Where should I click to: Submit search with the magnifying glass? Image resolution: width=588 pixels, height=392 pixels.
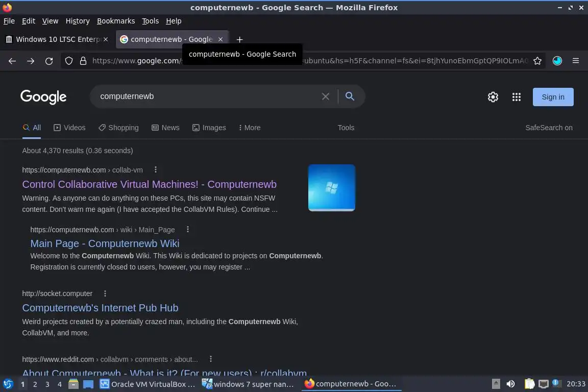pos(350,96)
